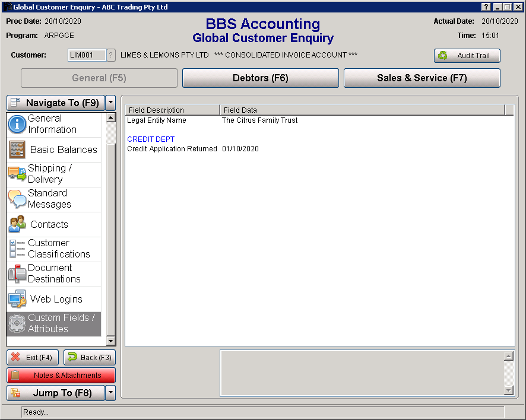Select Standard Messages speech bubble icon
The image size is (526, 420).
17,199
